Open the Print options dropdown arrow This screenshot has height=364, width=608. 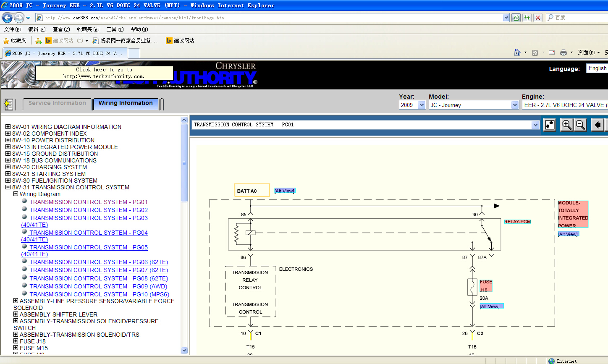(x=571, y=52)
